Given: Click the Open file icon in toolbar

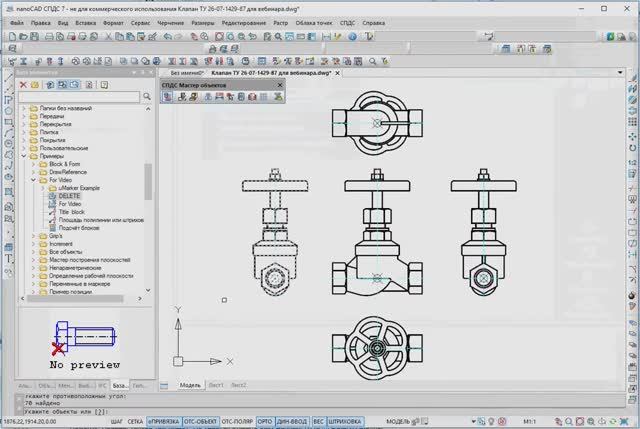Looking at the screenshot, I should tap(23, 37).
